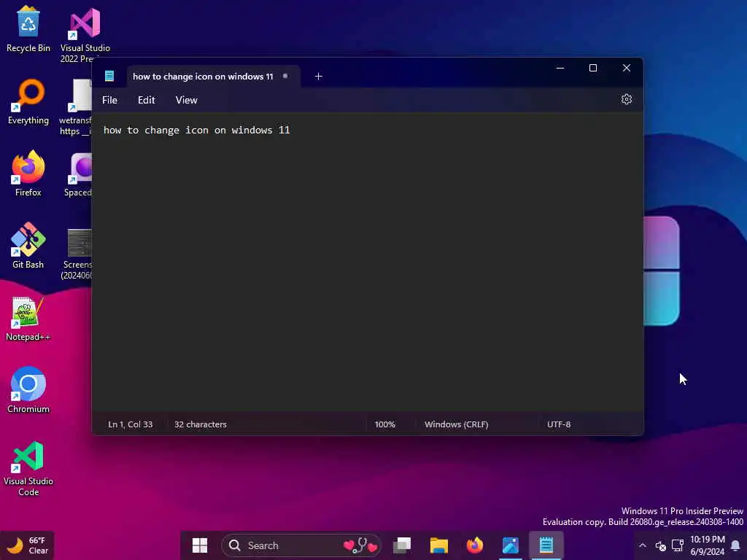
Task: Select the Spacedesk desktop shortcut
Action: coord(78,175)
